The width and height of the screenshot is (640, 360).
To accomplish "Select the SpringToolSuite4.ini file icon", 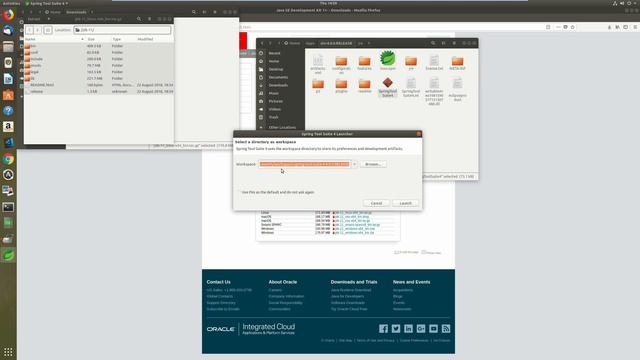I will 411,87.
